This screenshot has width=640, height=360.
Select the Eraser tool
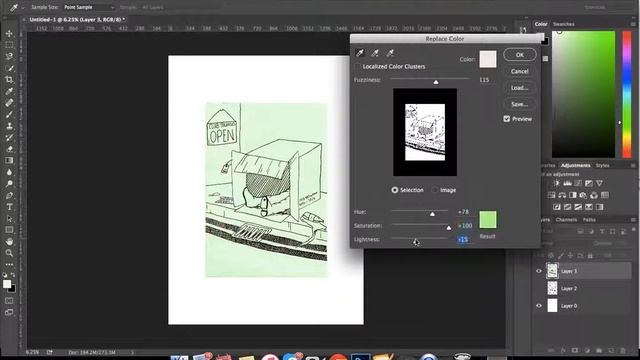pyautogui.click(x=9, y=149)
